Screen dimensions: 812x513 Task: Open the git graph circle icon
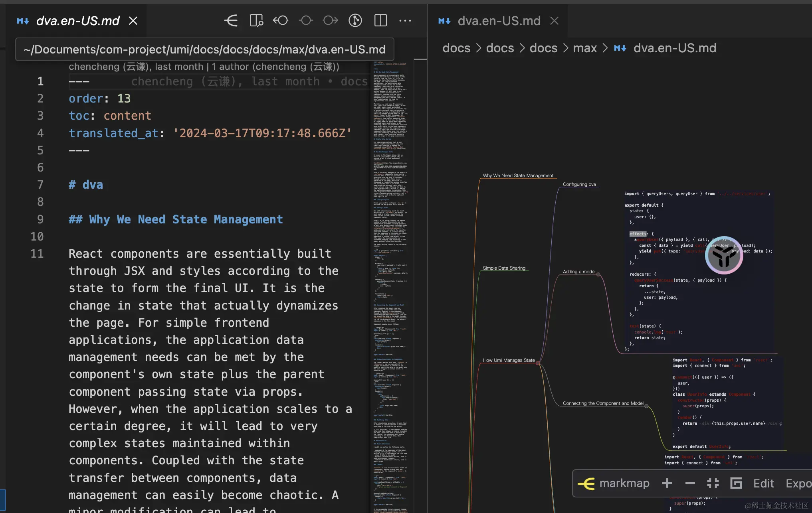[355, 20]
